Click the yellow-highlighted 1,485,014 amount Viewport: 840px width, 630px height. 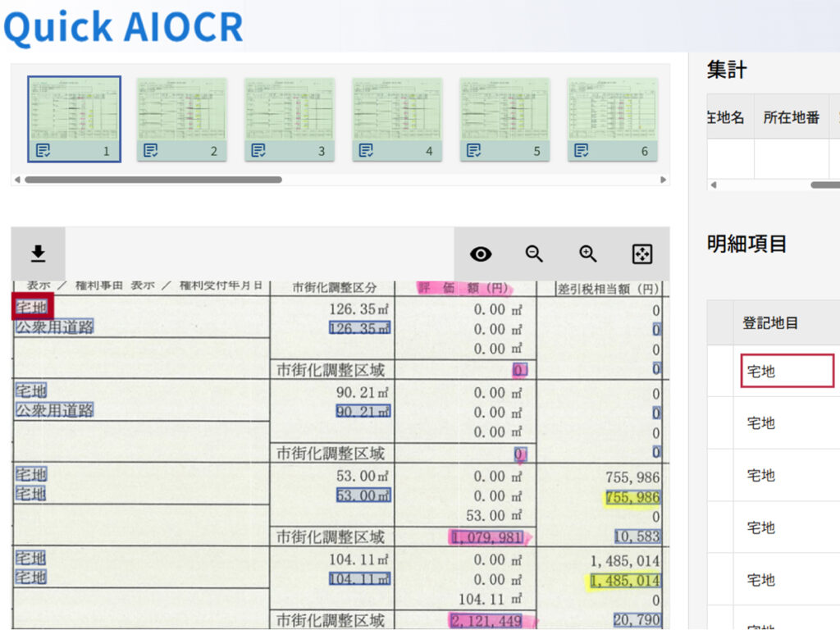point(625,582)
